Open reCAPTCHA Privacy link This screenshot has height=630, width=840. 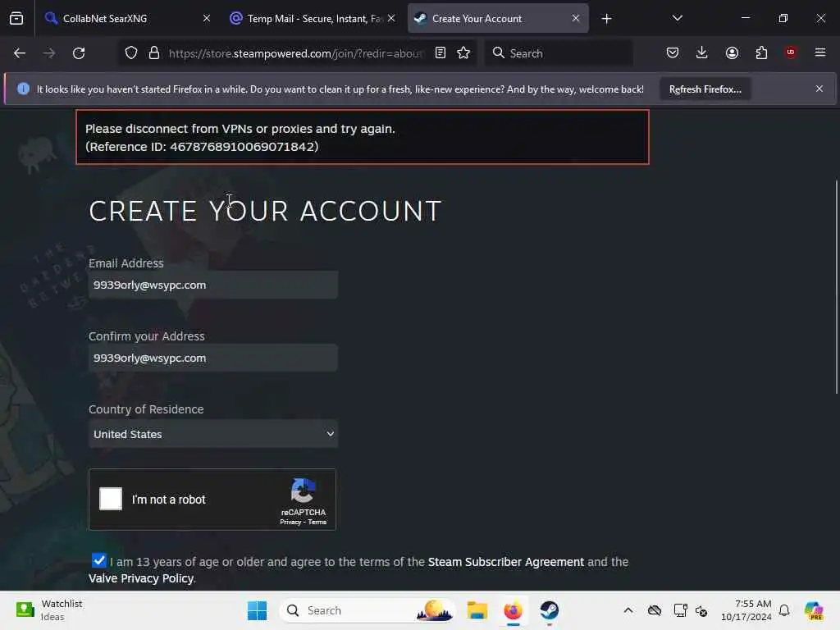tap(290, 522)
